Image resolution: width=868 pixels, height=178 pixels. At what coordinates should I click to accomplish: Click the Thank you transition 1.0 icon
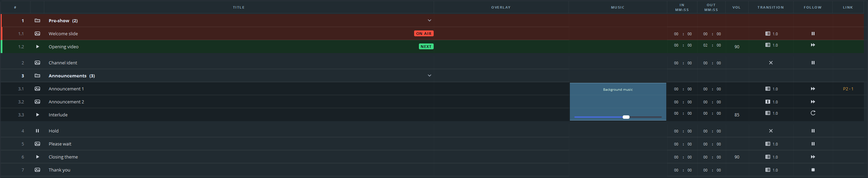pos(767,170)
